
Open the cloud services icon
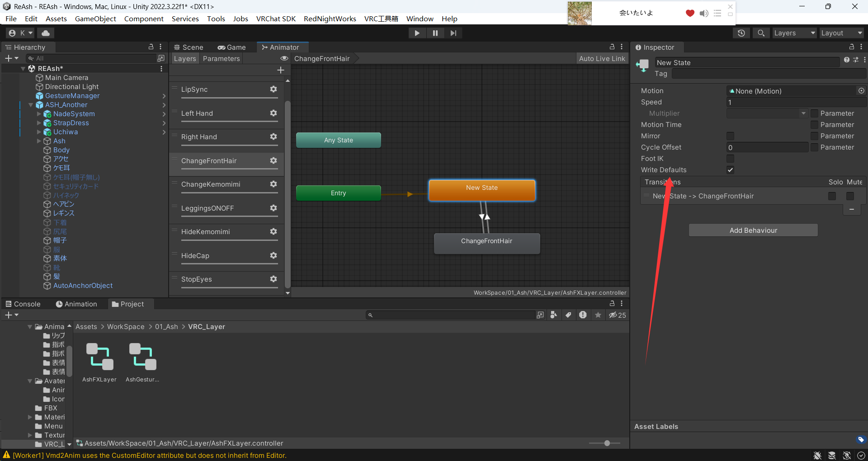click(x=46, y=33)
